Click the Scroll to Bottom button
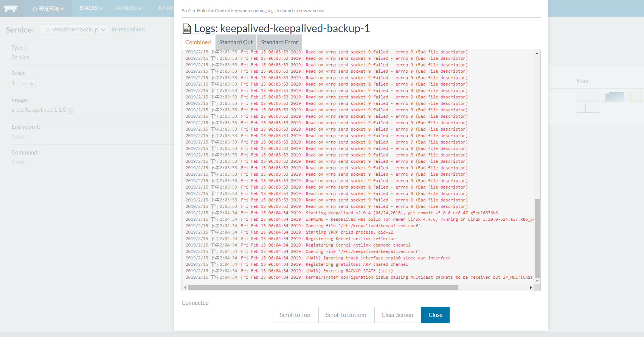The width and height of the screenshot is (644, 337). click(346, 315)
